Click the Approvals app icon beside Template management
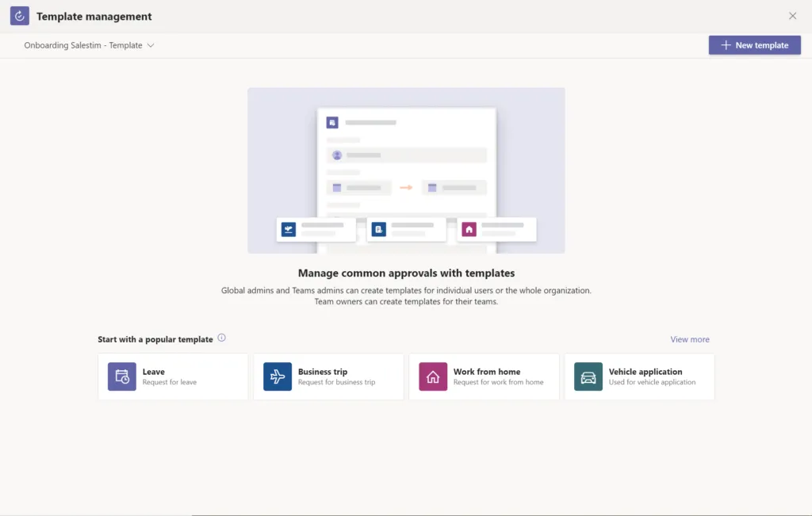 click(x=19, y=16)
